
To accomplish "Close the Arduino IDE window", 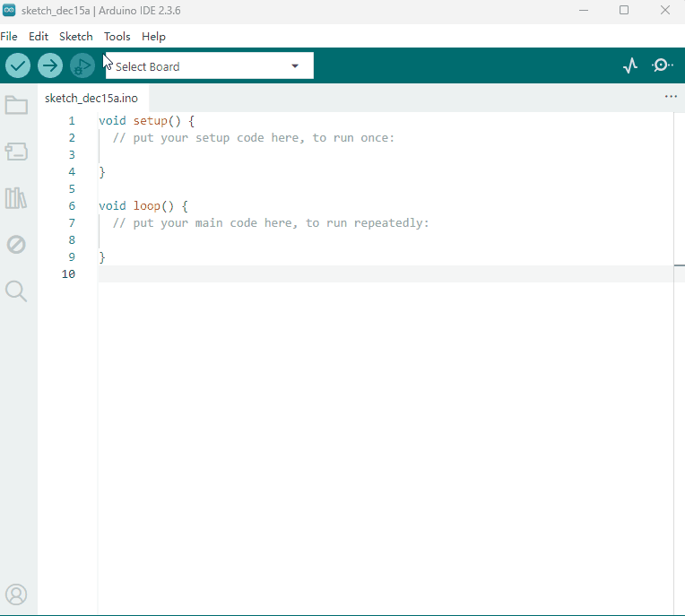I will coord(665,10).
